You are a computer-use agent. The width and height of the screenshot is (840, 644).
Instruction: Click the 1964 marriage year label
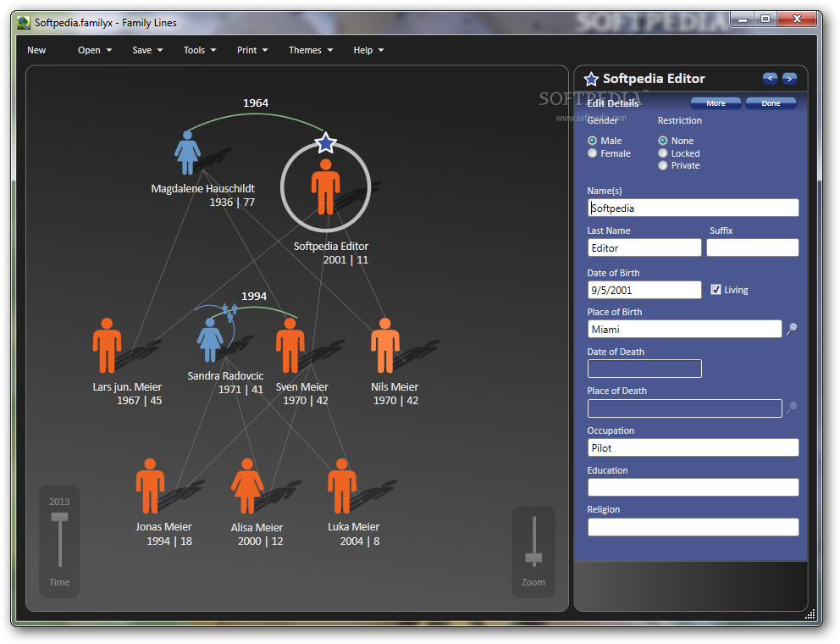coord(256,103)
